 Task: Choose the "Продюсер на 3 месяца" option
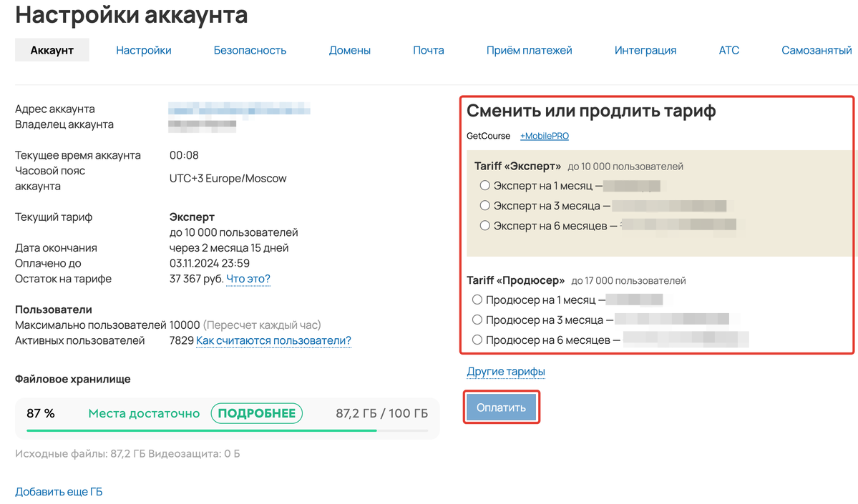point(477,320)
